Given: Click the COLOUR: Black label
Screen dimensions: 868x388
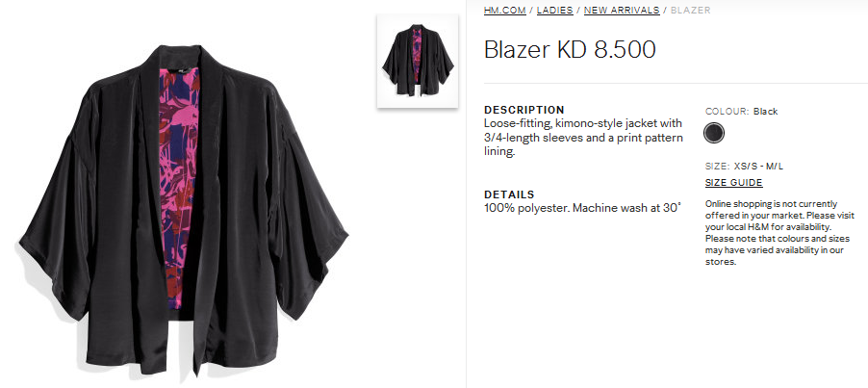Looking at the screenshot, I should click(741, 112).
